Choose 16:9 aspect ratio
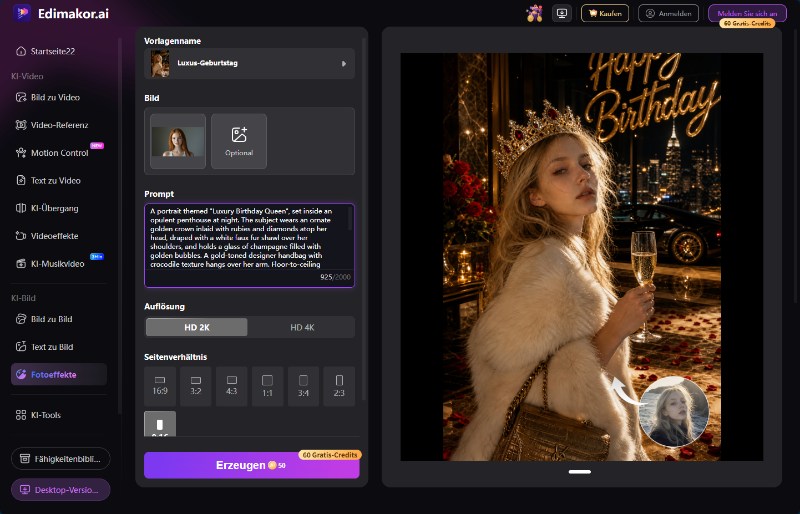The height and width of the screenshot is (514, 800). [x=160, y=386]
